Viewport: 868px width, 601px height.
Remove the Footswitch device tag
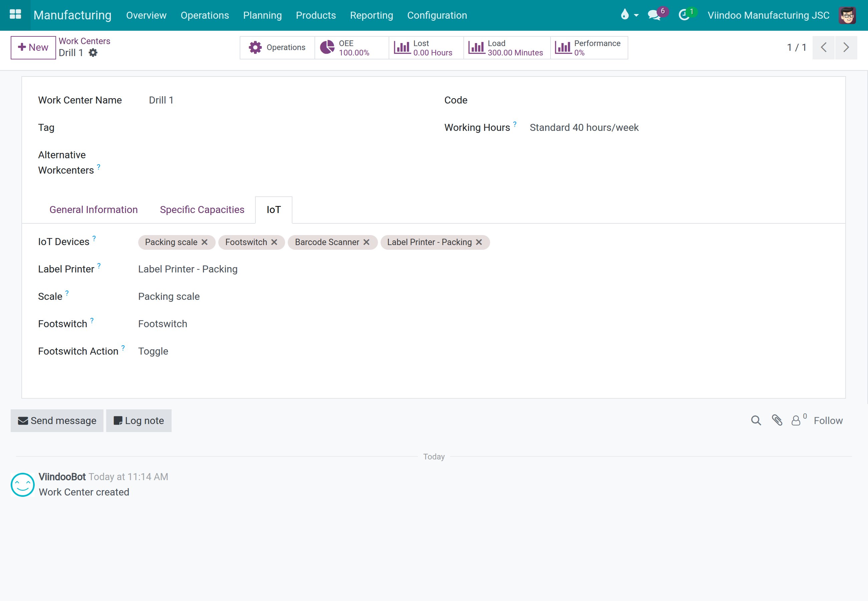pos(274,242)
